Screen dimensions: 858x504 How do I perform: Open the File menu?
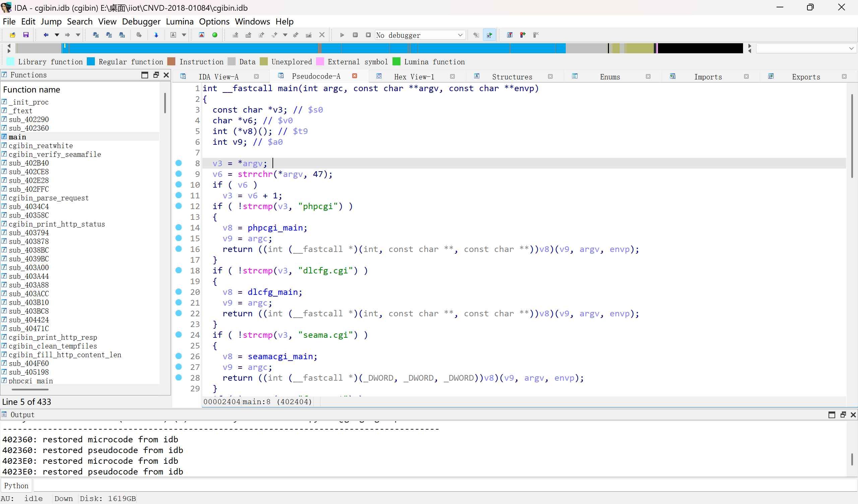coord(9,21)
